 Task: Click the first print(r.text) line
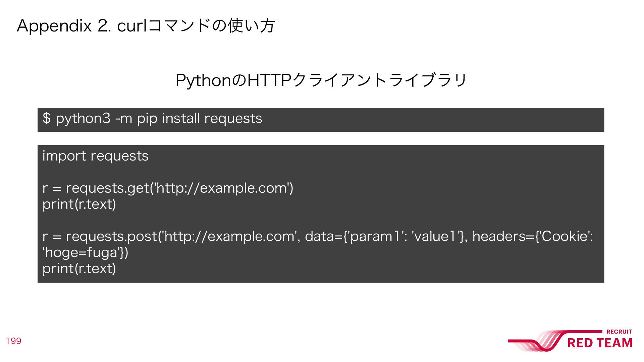pos(79,204)
